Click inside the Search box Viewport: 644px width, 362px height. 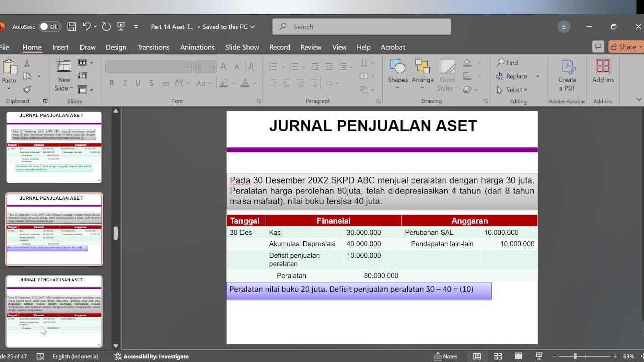361,27
